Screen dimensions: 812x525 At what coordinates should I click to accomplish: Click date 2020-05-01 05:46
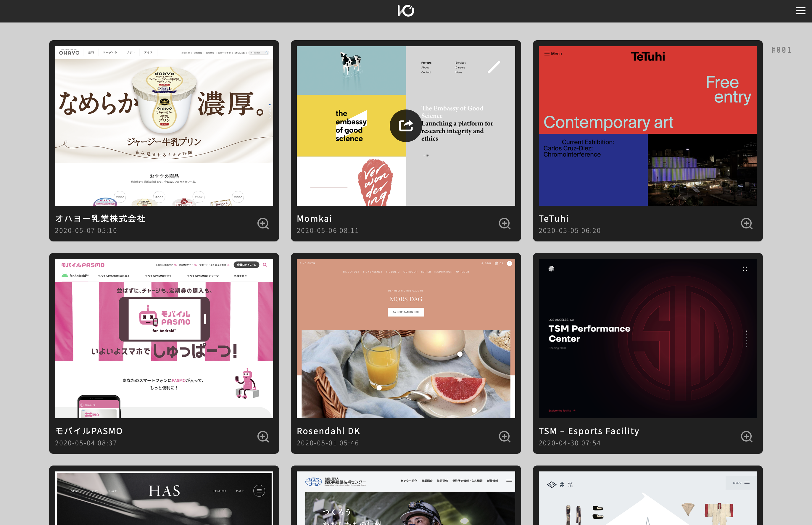[328, 443]
